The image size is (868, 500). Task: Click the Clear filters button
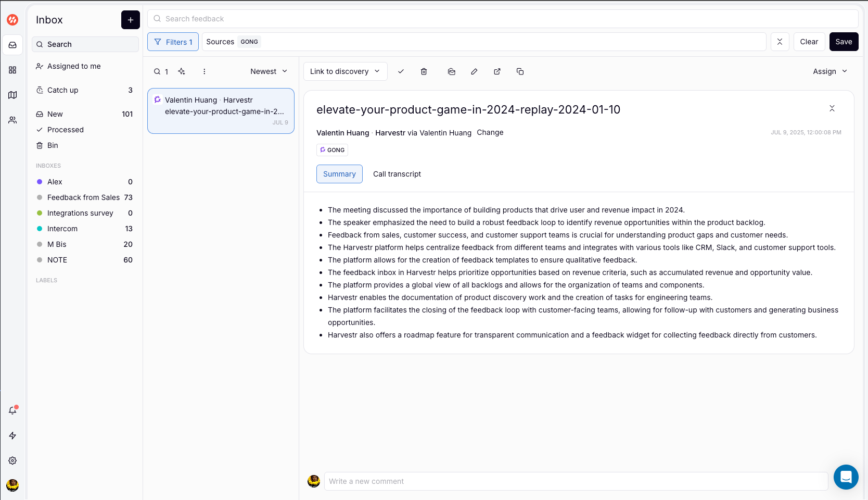[809, 42]
